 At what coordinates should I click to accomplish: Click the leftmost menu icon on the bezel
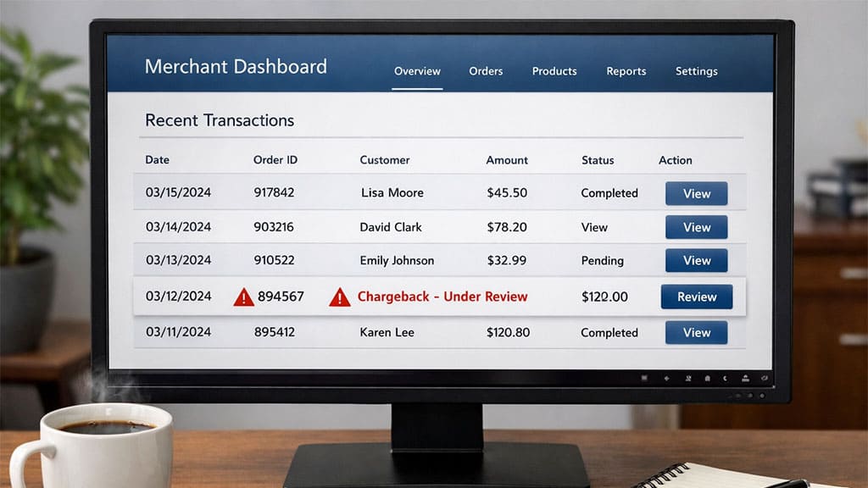coord(645,378)
